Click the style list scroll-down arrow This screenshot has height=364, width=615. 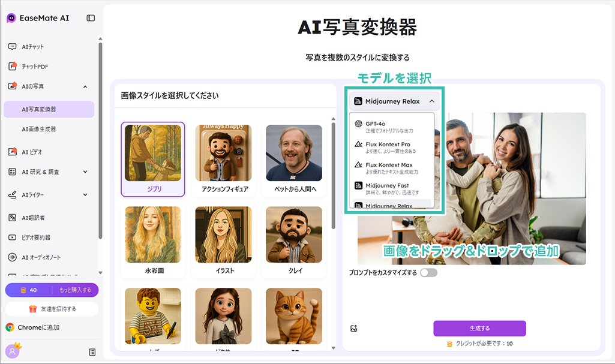pos(334,348)
